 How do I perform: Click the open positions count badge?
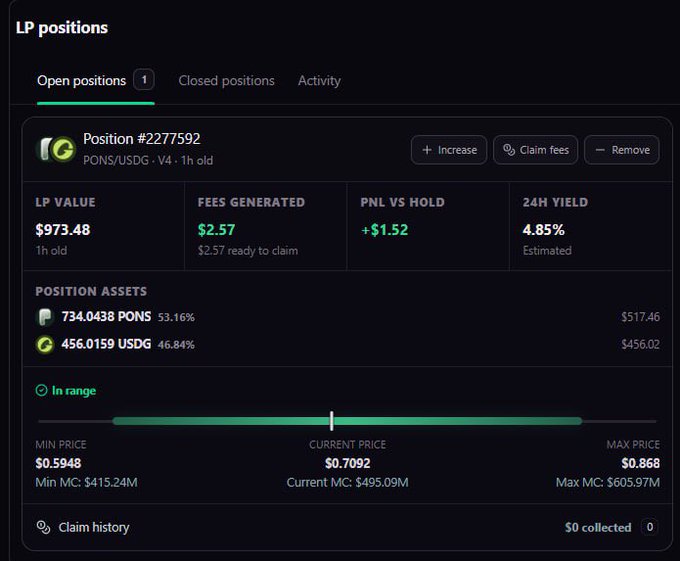[x=144, y=80]
